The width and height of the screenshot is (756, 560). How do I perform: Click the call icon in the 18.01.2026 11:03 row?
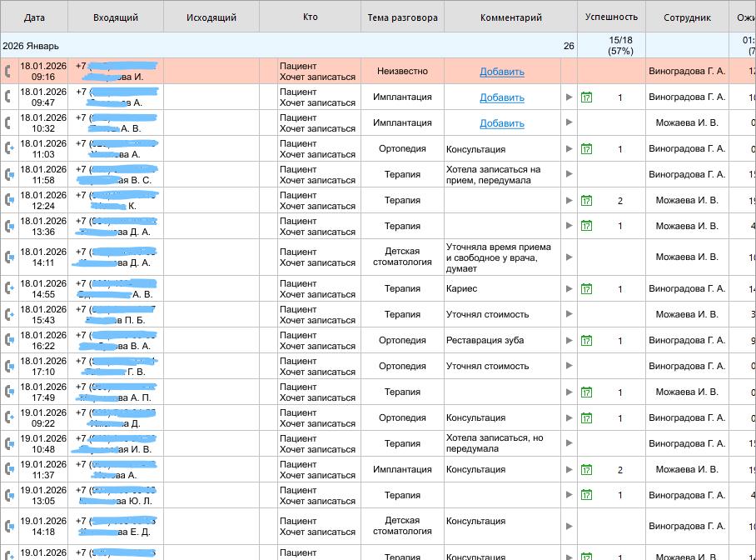tap(9, 149)
